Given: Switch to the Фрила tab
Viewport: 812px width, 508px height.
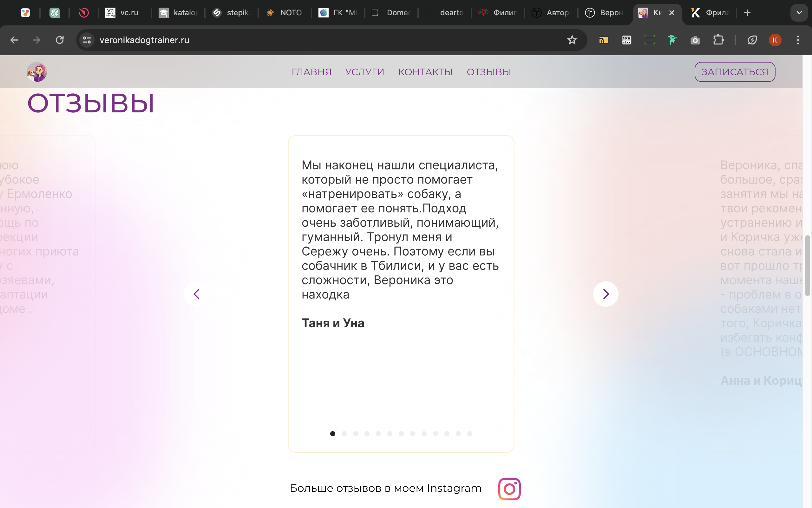Looking at the screenshot, I should [x=711, y=13].
